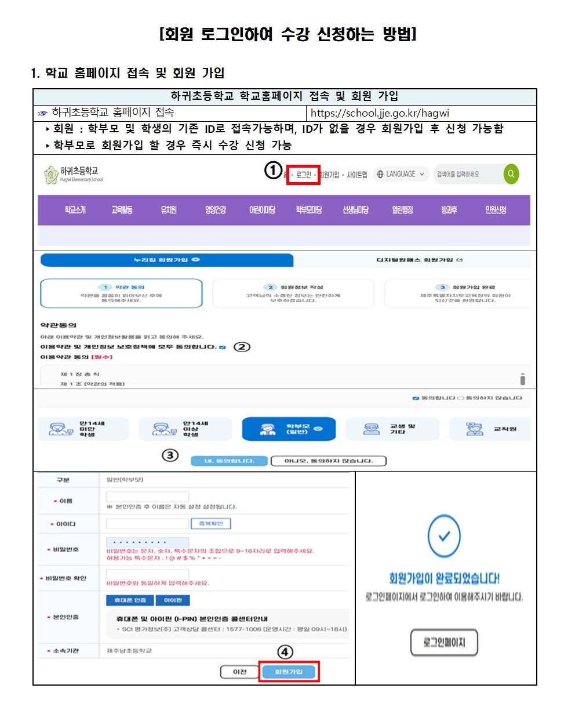Open the 학교소개 menu
The width and height of the screenshot is (575, 728).
pos(75,209)
